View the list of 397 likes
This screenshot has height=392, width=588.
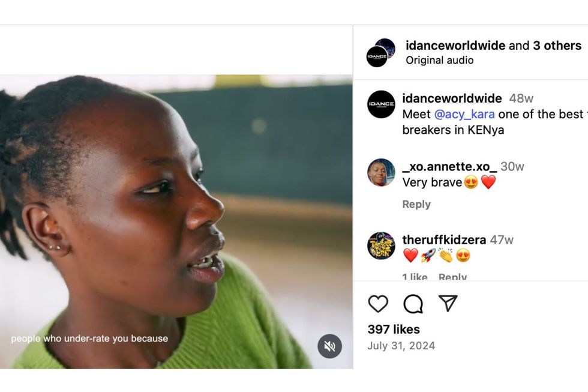[394, 329]
